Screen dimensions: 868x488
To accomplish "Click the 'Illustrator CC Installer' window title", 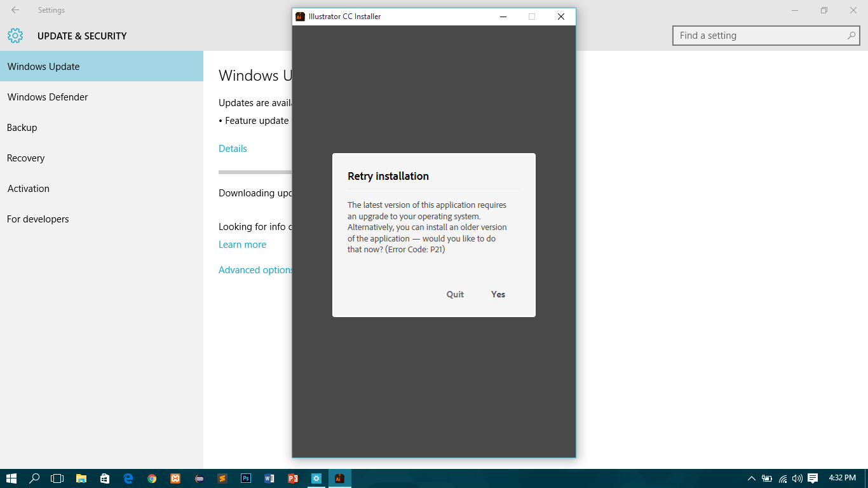I will (x=345, y=17).
